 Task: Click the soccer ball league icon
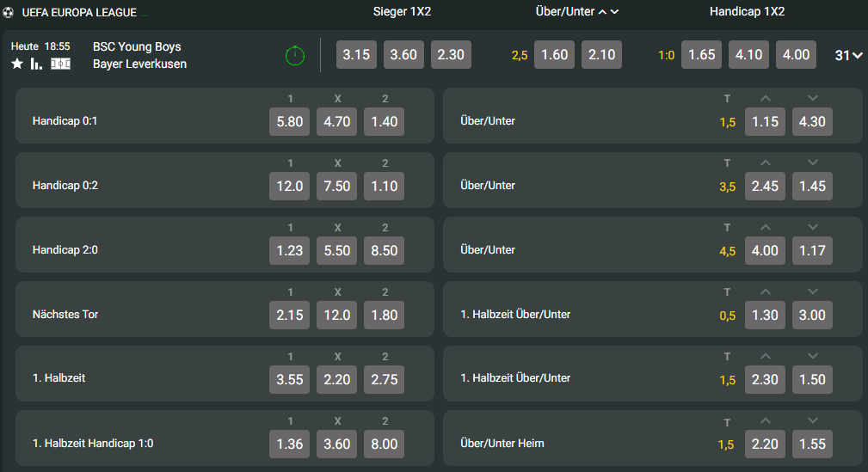pyautogui.click(x=8, y=12)
